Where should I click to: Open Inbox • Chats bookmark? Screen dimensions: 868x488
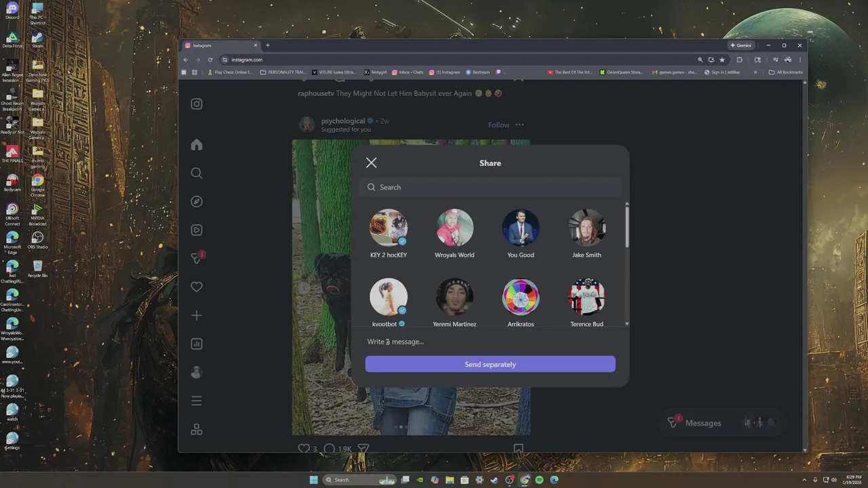point(408,72)
